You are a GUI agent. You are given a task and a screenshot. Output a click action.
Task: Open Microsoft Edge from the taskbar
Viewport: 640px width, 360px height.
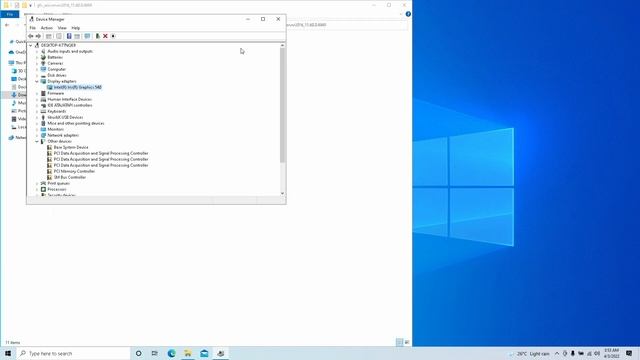coord(171,353)
